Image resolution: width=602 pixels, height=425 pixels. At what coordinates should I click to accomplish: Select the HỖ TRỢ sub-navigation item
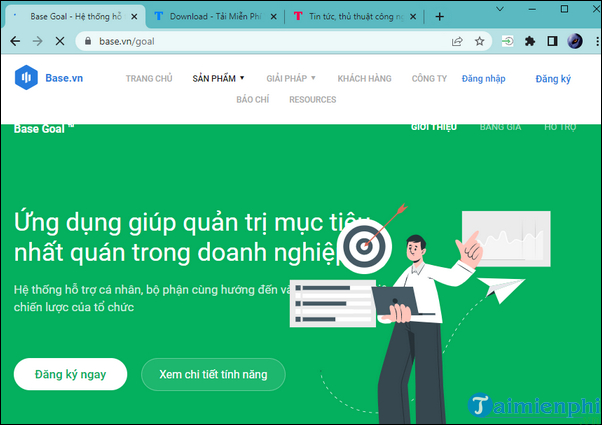(560, 127)
